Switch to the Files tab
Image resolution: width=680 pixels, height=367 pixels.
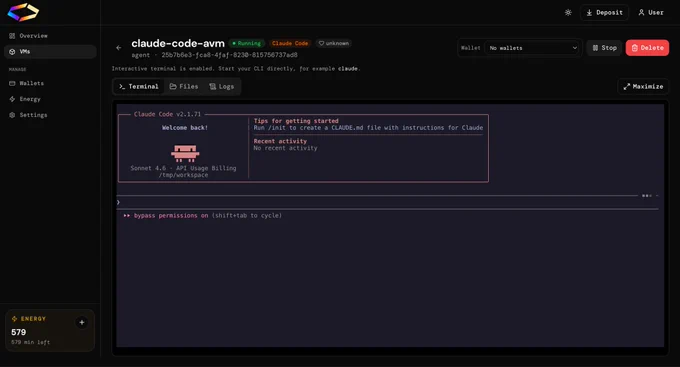pyautogui.click(x=184, y=86)
